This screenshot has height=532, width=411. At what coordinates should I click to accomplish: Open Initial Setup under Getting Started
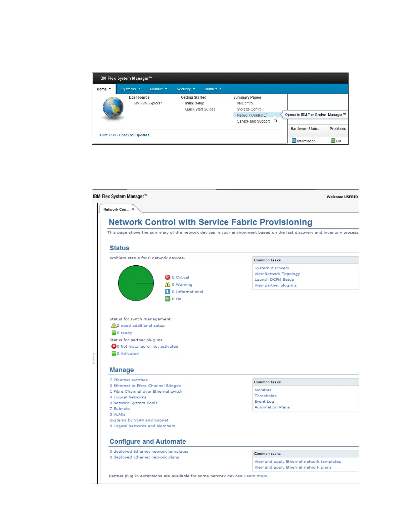194,103
